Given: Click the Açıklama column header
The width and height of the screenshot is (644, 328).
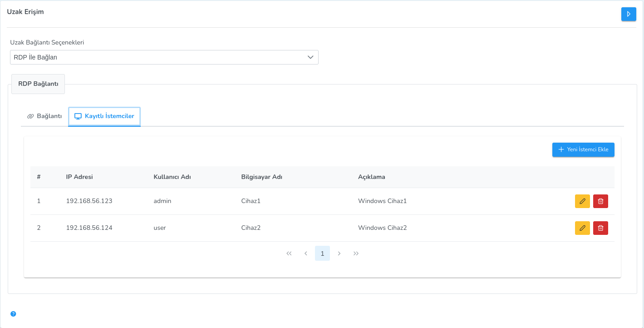Looking at the screenshot, I should pyautogui.click(x=371, y=177).
